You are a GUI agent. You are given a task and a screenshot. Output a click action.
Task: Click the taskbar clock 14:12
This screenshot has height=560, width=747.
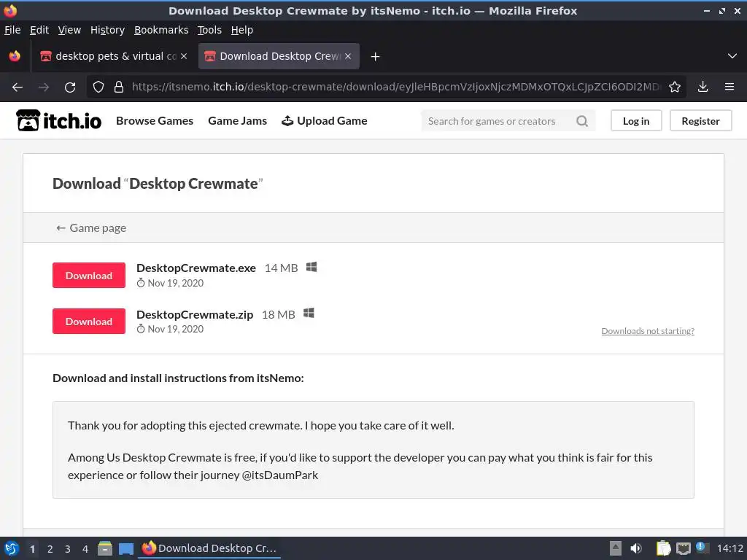point(729,548)
